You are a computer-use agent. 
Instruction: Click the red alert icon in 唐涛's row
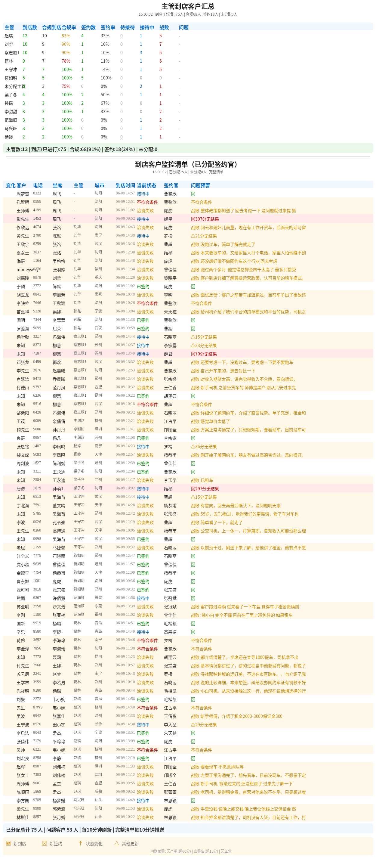coord(193,488)
